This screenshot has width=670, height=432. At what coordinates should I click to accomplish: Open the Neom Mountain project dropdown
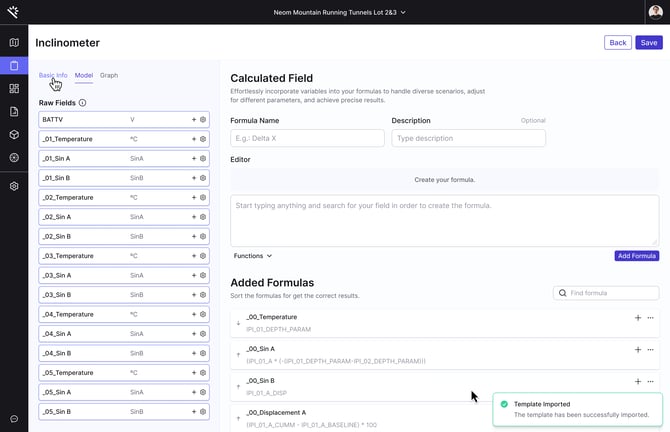[340, 12]
